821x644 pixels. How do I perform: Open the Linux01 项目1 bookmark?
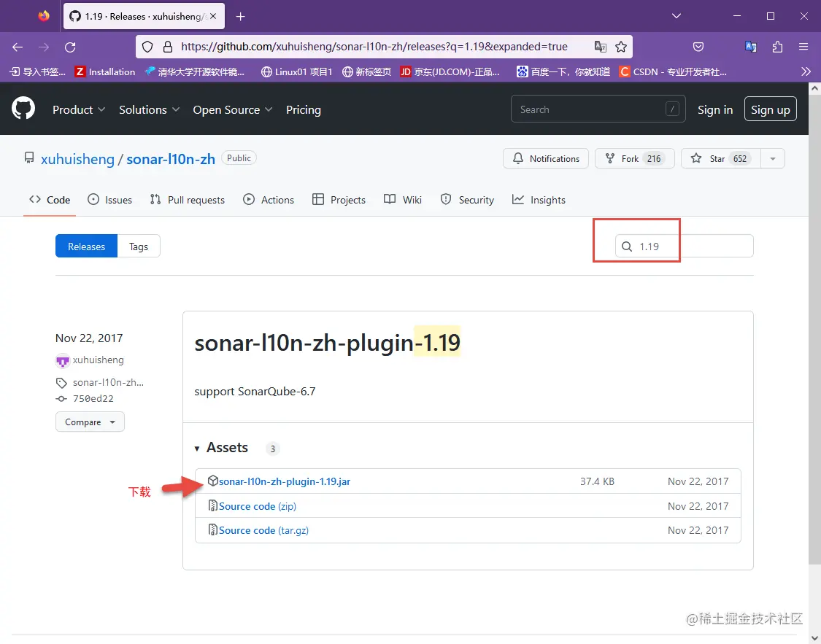coord(297,71)
